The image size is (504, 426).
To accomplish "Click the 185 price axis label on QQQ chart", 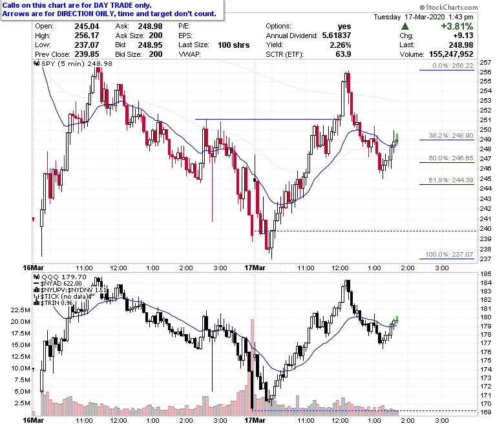I will [485, 274].
